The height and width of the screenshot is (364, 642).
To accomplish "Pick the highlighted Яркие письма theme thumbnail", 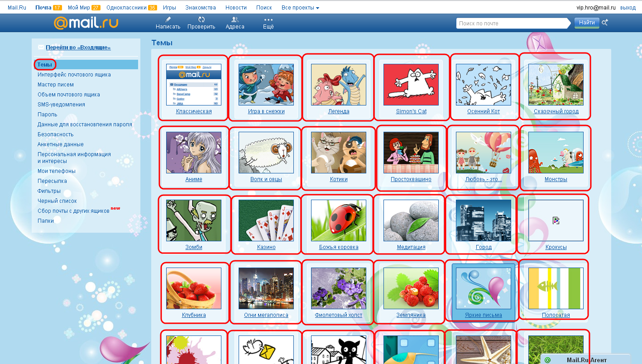I will [x=484, y=288].
